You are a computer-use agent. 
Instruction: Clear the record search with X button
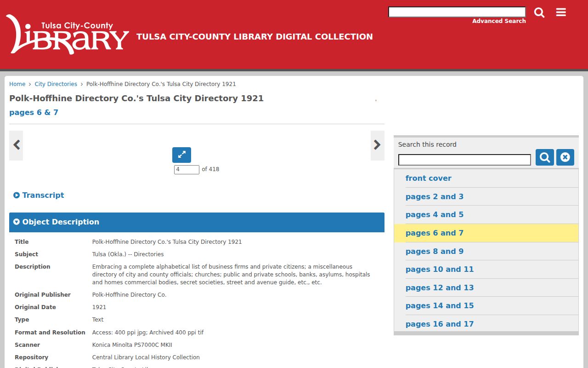[565, 157]
